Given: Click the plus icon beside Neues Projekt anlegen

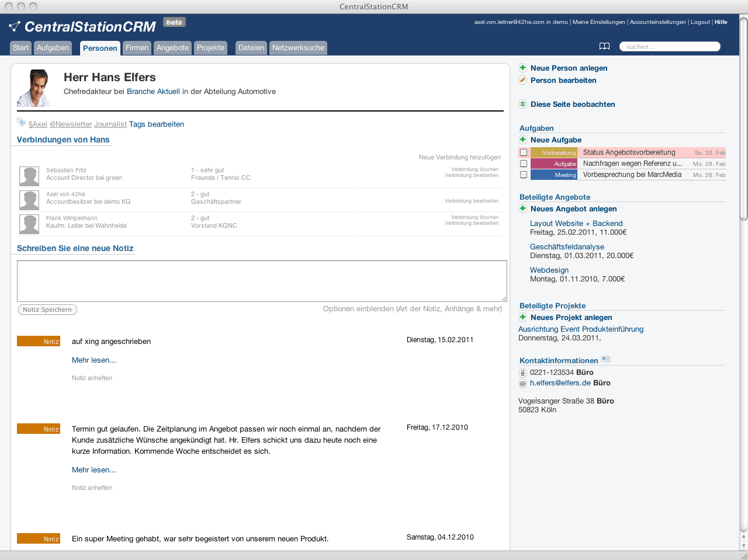Looking at the screenshot, I should coord(523,317).
